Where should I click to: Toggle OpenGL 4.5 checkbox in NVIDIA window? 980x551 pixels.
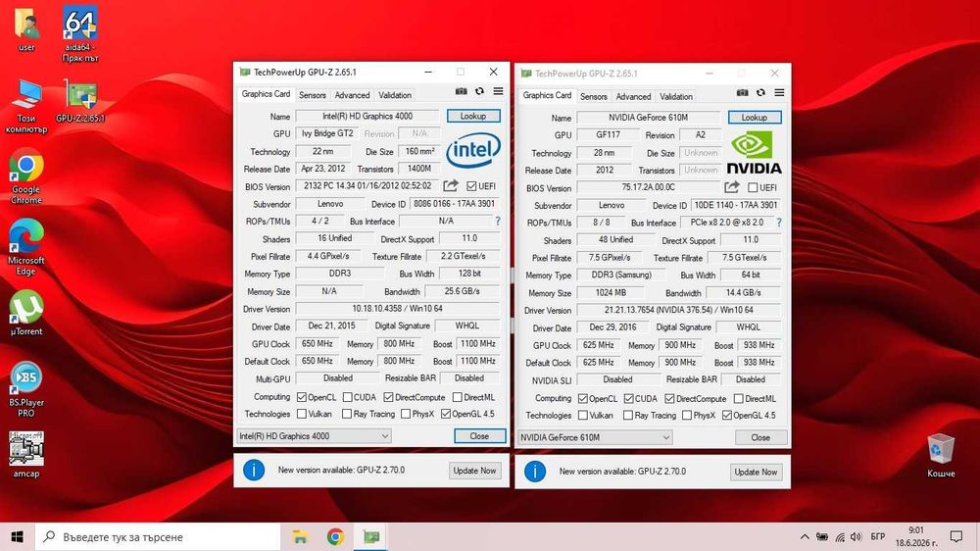(x=727, y=415)
